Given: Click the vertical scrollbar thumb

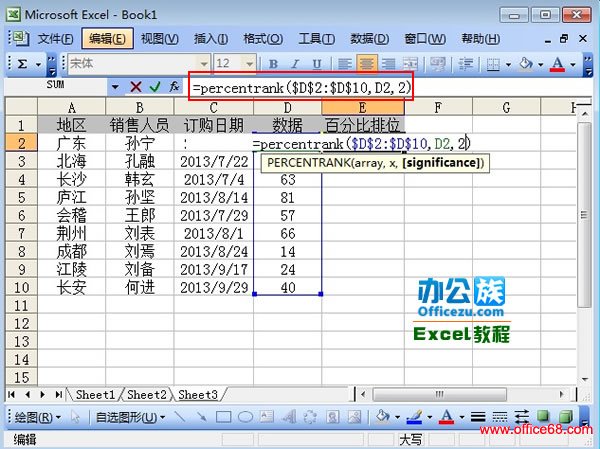Looking at the screenshot, I should 584,215.
